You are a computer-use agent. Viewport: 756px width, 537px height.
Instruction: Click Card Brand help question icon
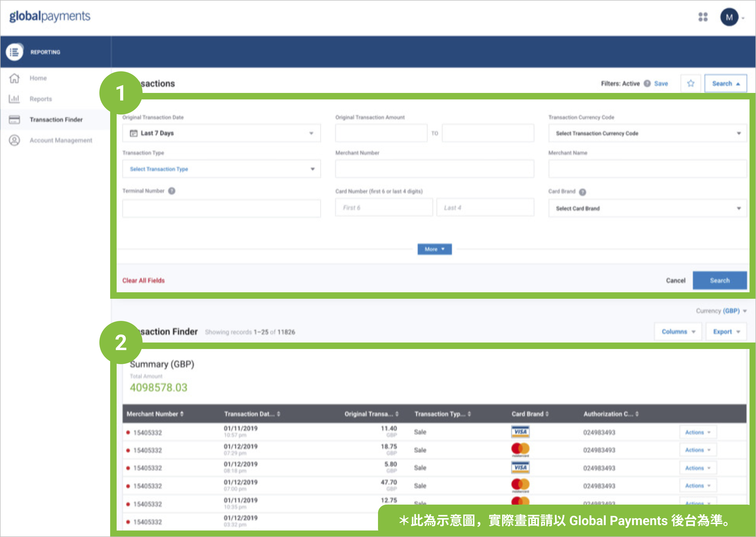[x=583, y=192]
